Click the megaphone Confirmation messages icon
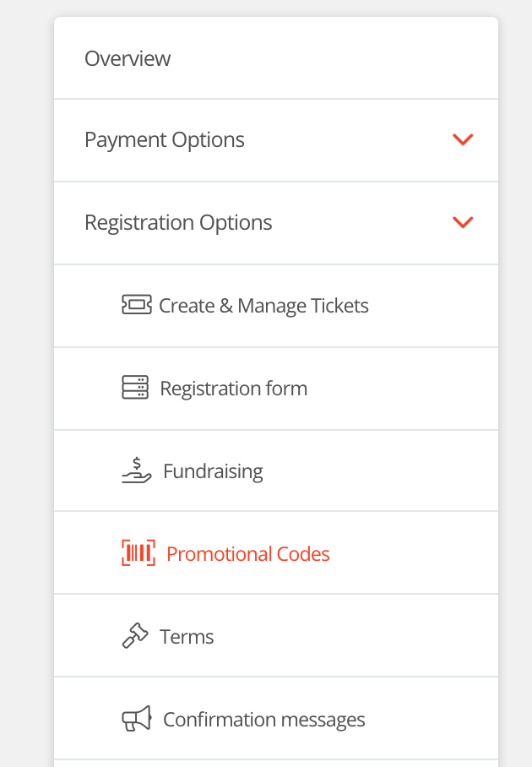Screen dimensions: 532x767 [x=137, y=719]
